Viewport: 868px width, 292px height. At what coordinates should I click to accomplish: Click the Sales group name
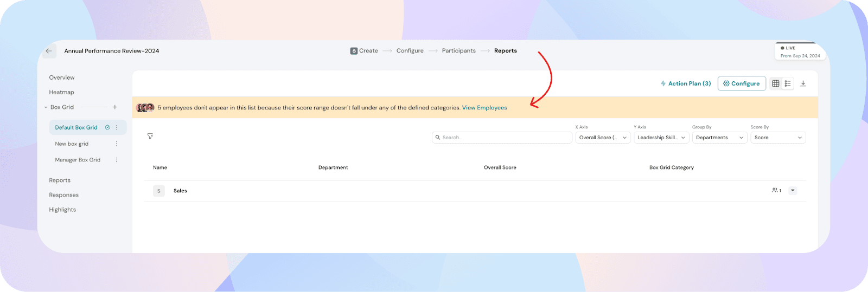click(x=180, y=191)
